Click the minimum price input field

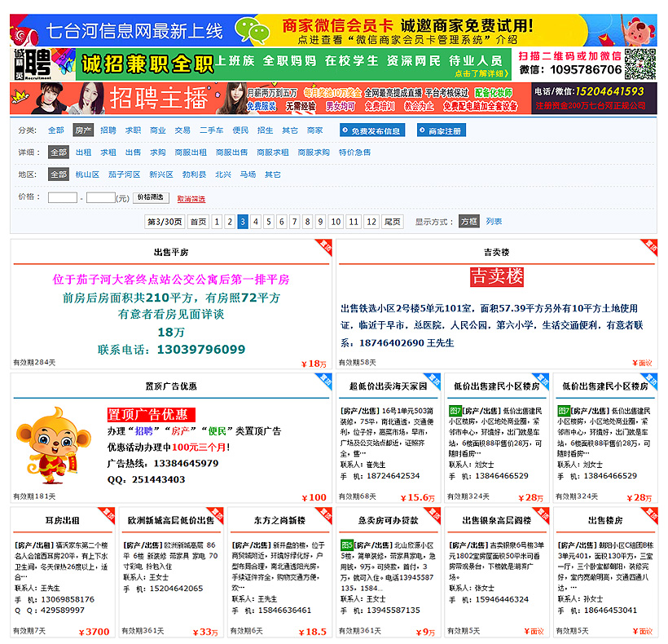tap(62, 197)
